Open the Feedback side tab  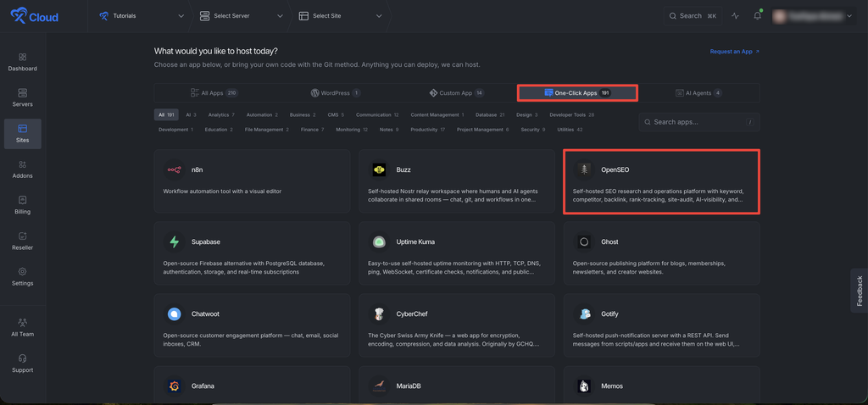(860, 291)
